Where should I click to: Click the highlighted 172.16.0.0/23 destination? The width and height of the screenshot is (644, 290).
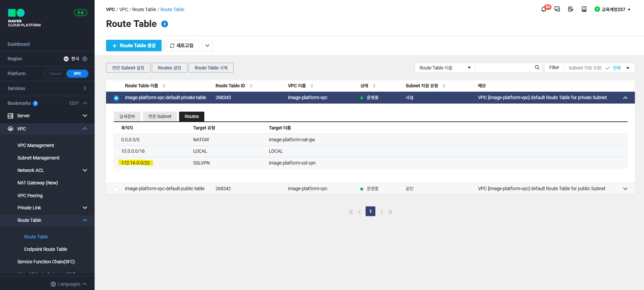pyautogui.click(x=135, y=163)
